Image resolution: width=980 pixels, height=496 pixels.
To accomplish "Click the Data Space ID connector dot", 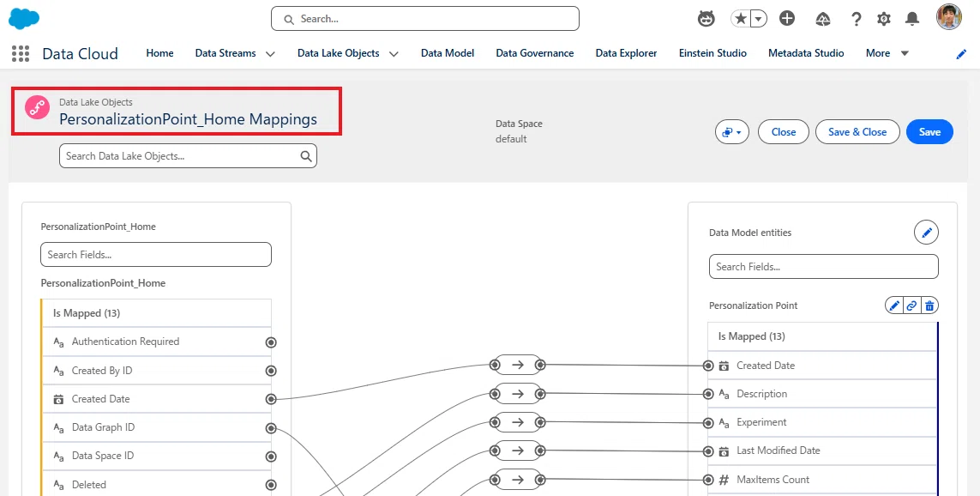I will [271, 457].
